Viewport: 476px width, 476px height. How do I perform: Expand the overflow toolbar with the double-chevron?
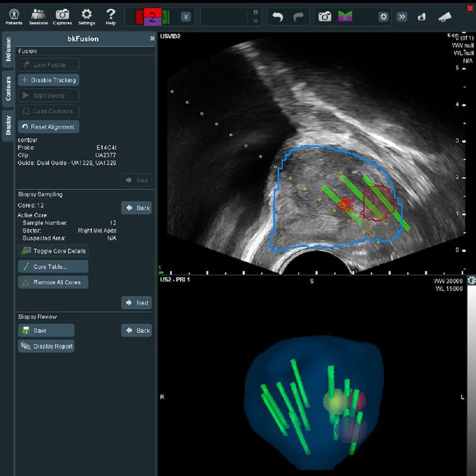pyautogui.click(x=402, y=17)
